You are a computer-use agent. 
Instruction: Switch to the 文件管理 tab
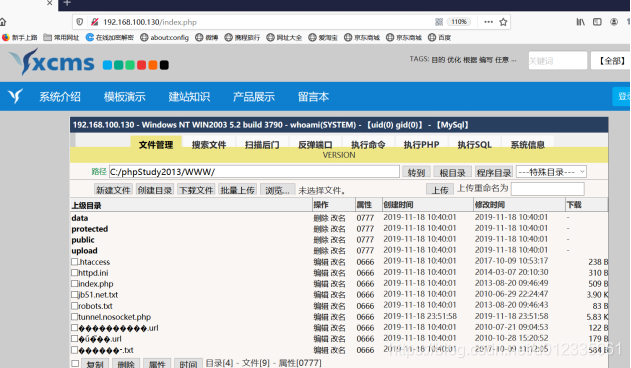[x=156, y=145]
